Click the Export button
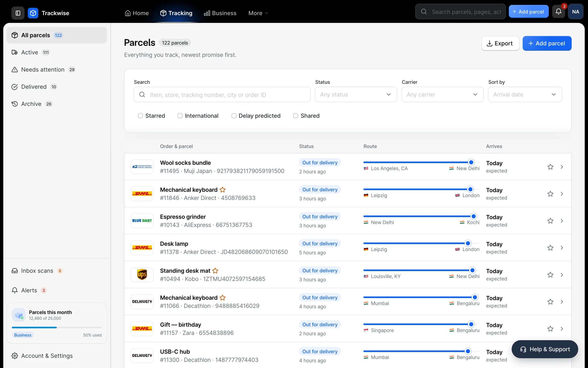Image resolution: width=588 pixels, height=368 pixels. click(x=500, y=43)
